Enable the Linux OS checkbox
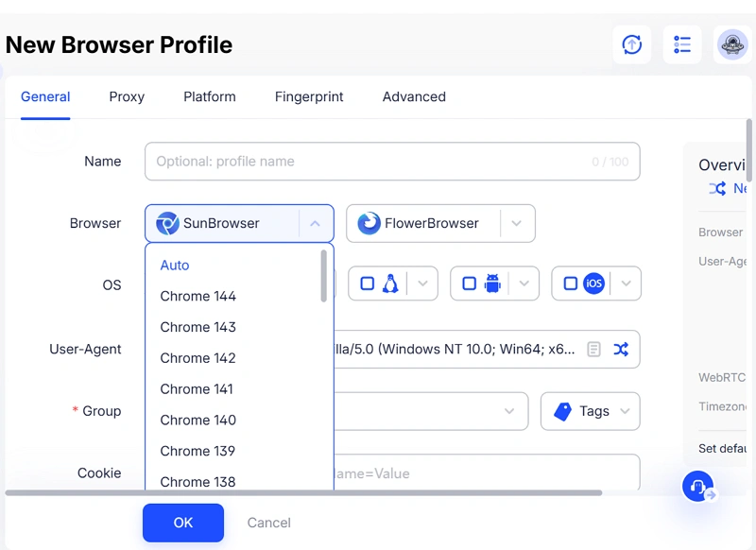This screenshot has height=550, width=756. click(368, 284)
